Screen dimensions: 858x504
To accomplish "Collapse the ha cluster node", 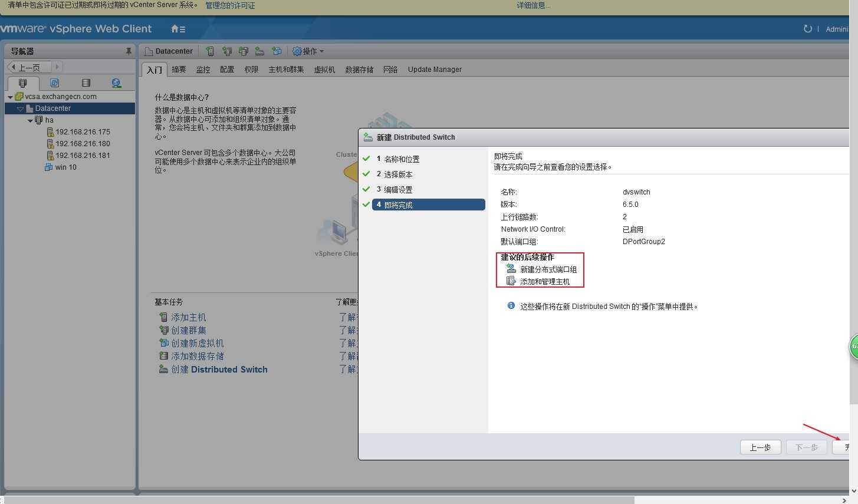I will tap(30, 121).
